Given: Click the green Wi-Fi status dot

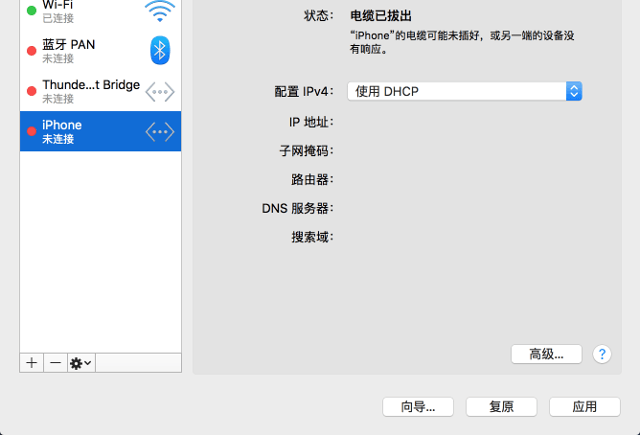Looking at the screenshot, I should pos(31,11).
